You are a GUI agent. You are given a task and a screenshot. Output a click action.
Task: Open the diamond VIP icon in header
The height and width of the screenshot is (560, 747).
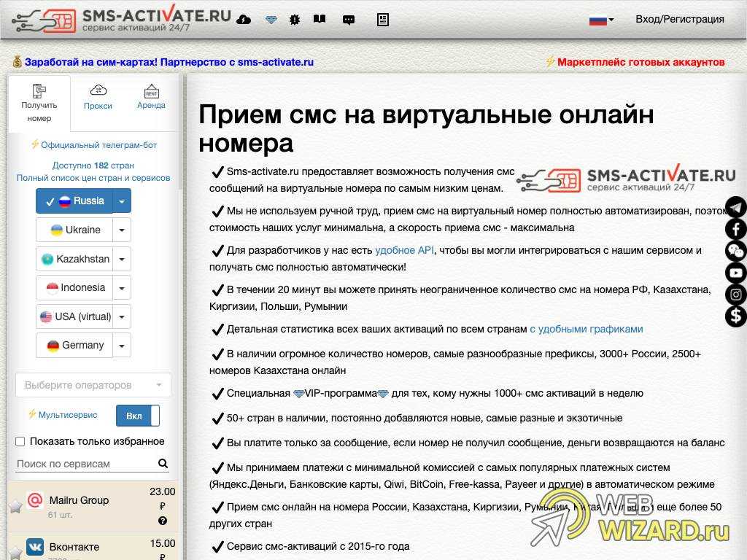[271, 20]
